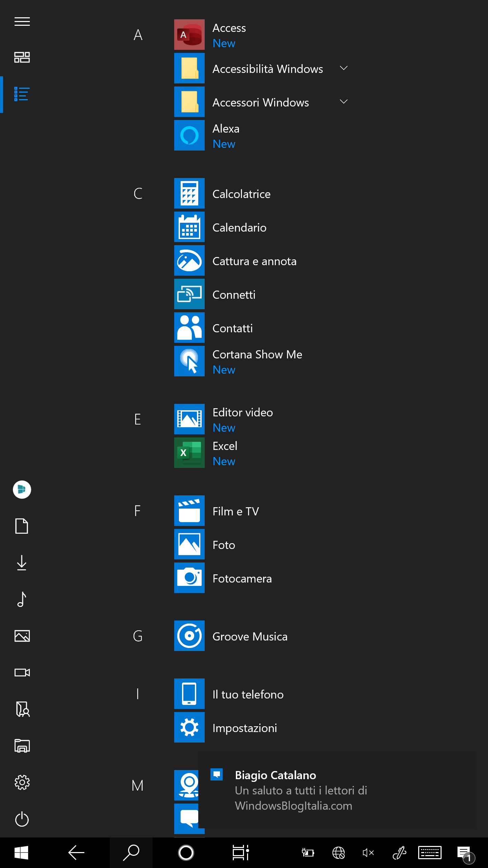
Task: Open taskbar Search magnifier
Action: pos(131,852)
